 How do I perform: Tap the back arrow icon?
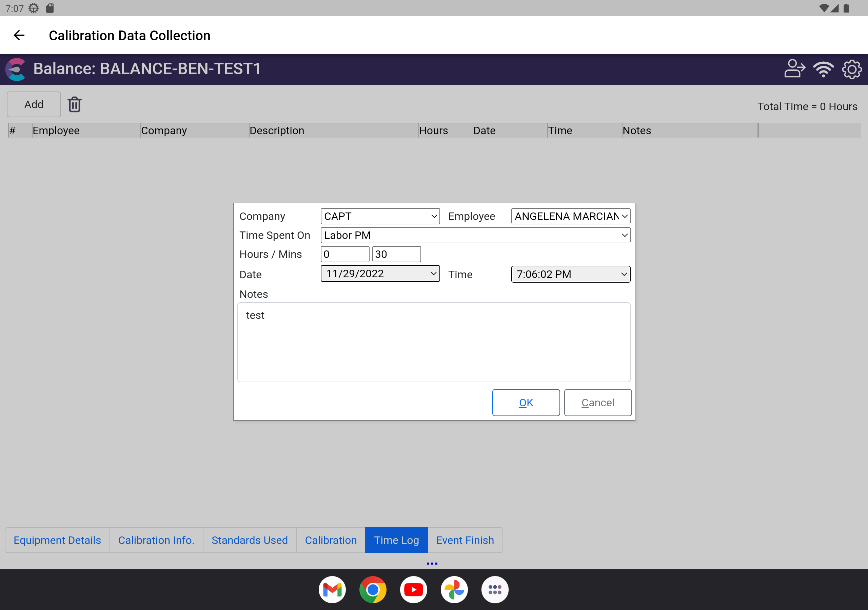pyautogui.click(x=19, y=36)
